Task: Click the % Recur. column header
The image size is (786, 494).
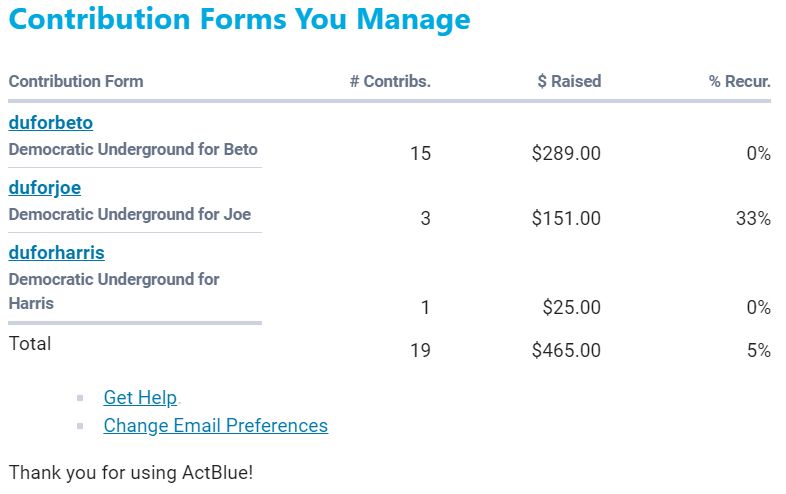Action: click(x=740, y=82)
